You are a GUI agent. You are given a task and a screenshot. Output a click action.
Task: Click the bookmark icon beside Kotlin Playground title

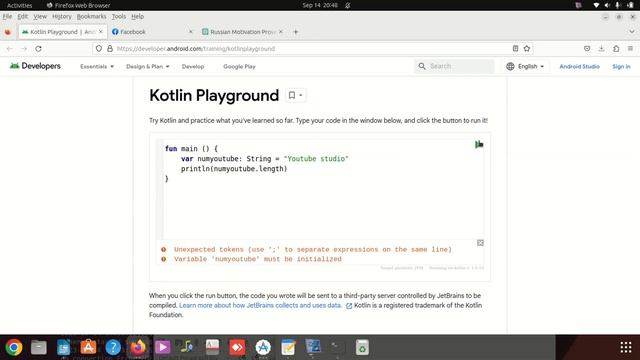(291, 95)
